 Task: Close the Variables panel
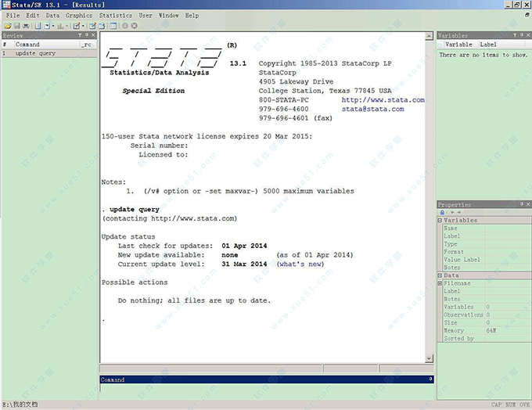tap(528, 35)
